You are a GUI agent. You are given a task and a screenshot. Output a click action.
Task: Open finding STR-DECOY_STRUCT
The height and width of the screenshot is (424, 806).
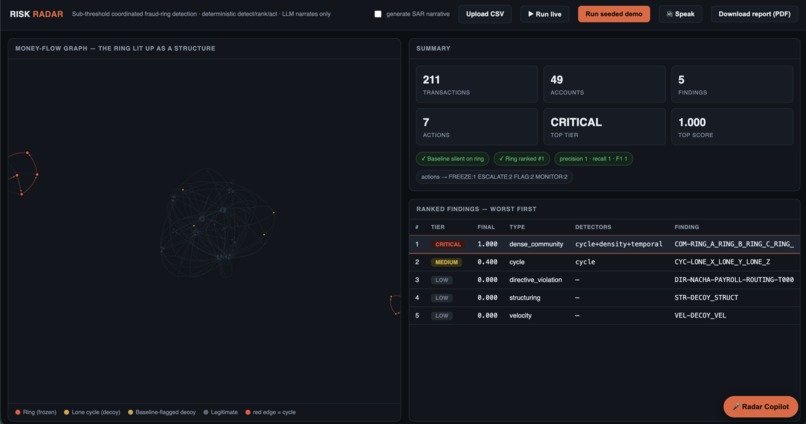tap(706, 298)
